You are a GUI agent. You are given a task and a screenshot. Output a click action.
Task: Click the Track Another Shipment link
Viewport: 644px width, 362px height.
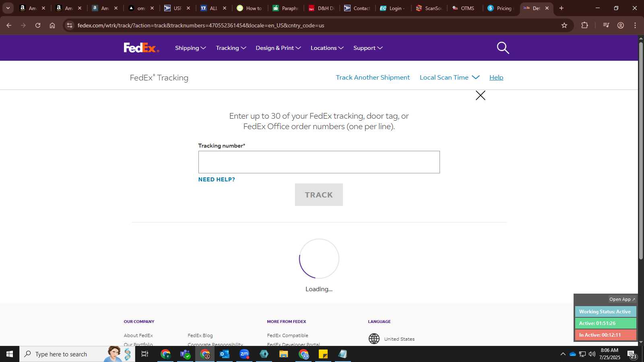point(373,77)
